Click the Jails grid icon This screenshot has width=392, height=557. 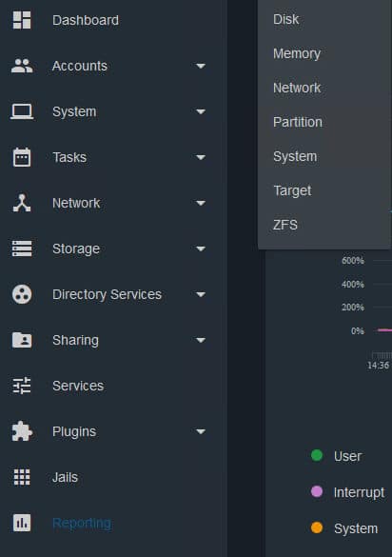pyautogui.click(x=22, y=477)
